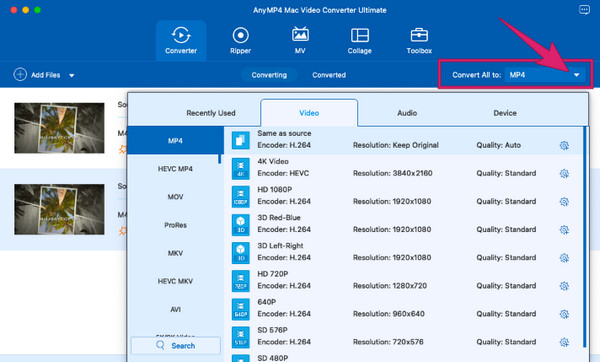Switch to the Converting tab

(x=269, y=75)
